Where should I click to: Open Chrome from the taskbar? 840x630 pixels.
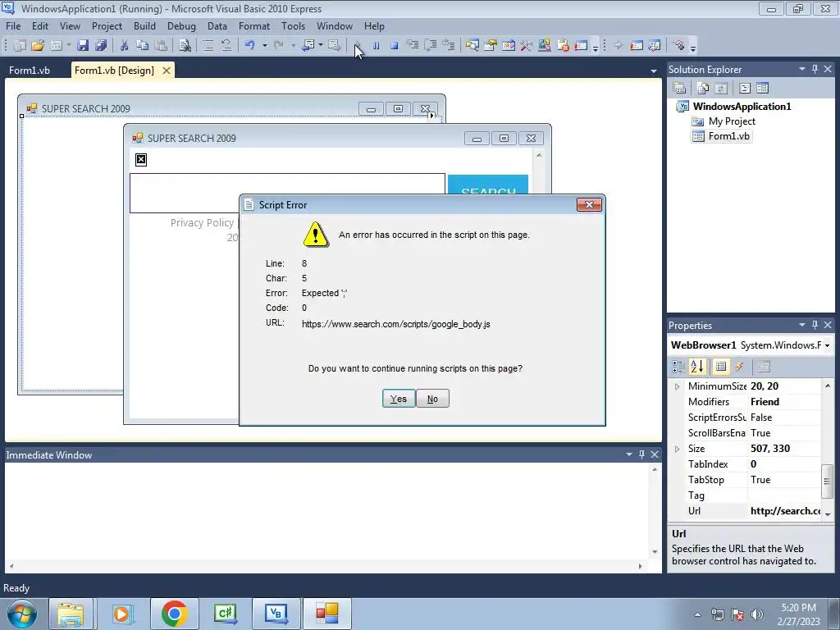174,614
